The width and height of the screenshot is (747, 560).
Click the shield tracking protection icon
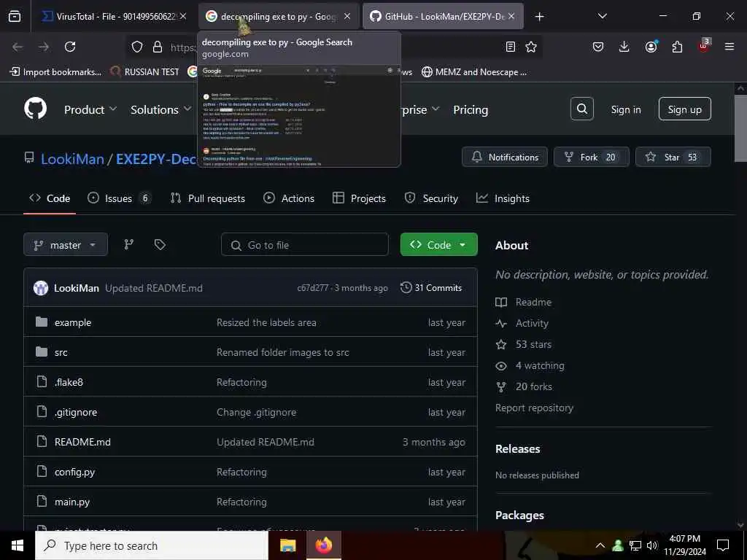pyautogui.click(x=137, y=47)
